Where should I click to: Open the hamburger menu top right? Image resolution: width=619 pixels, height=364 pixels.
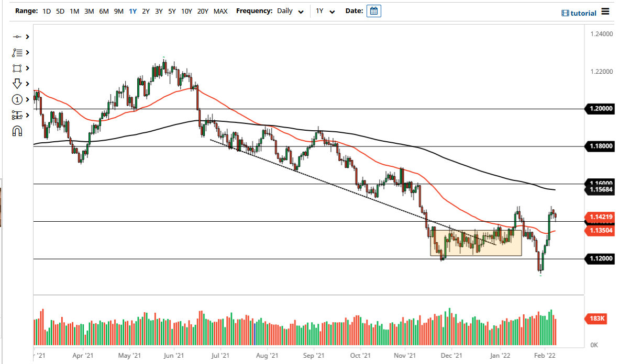(605, 11)
